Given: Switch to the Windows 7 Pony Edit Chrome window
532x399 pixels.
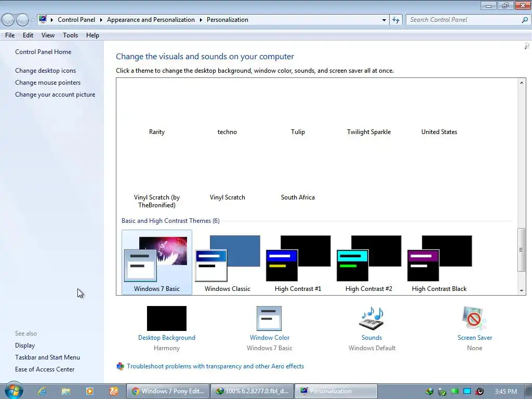Looking at the screenshot, I should 168,391.
